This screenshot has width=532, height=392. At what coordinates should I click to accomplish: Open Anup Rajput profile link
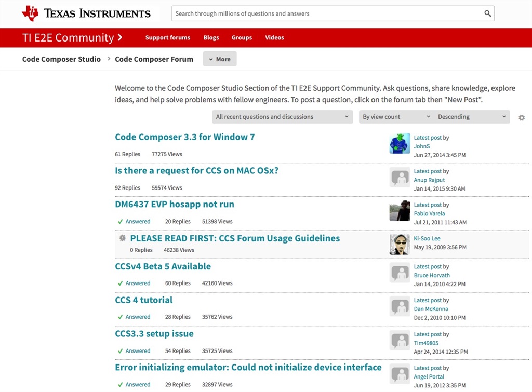pos(429,180)
